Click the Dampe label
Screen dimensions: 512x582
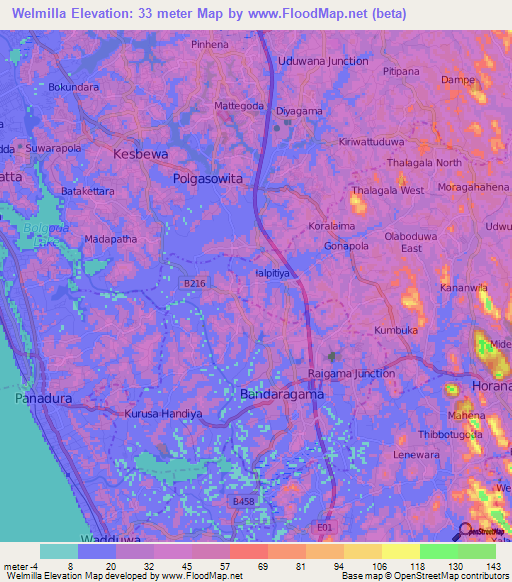(458, 80)
